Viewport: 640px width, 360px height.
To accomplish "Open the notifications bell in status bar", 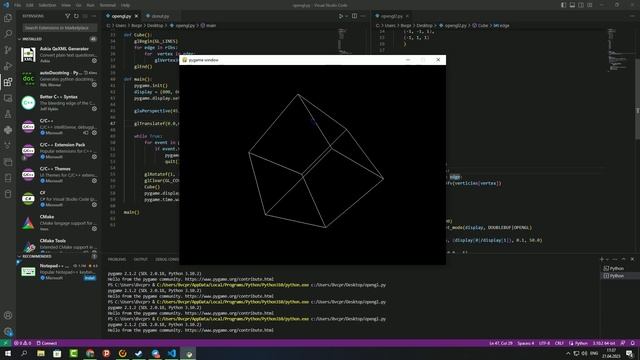I will coord(633,343).
